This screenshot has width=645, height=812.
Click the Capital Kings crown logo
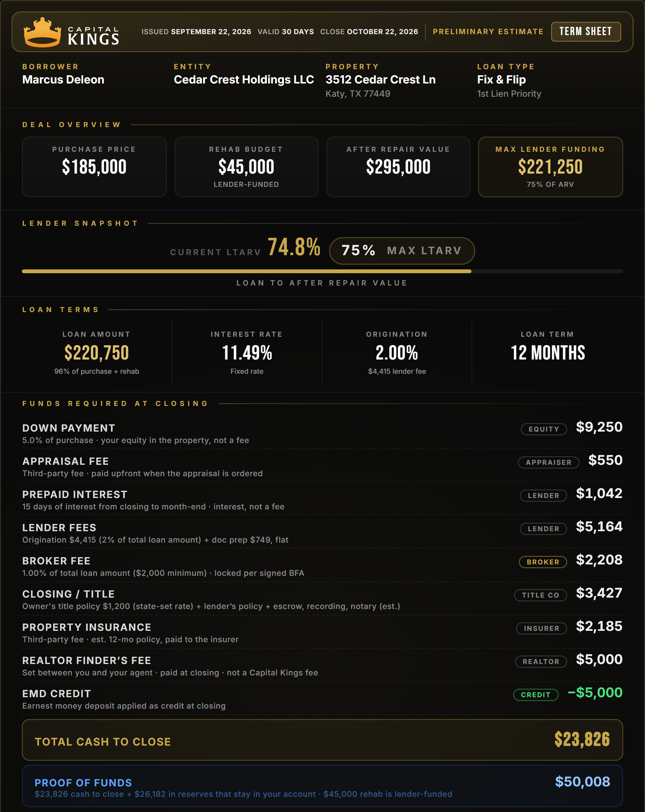42,32
